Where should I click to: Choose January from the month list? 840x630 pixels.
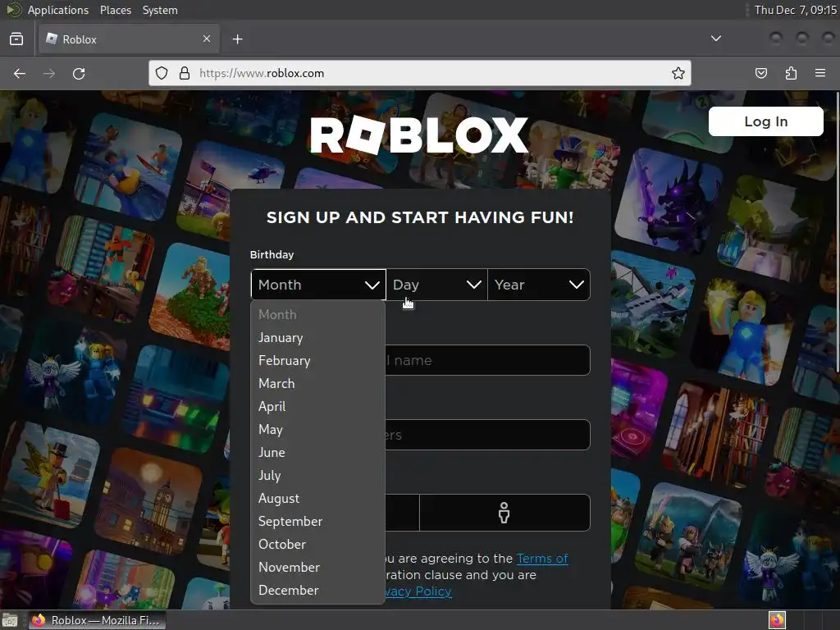click(x=317, y=337)
